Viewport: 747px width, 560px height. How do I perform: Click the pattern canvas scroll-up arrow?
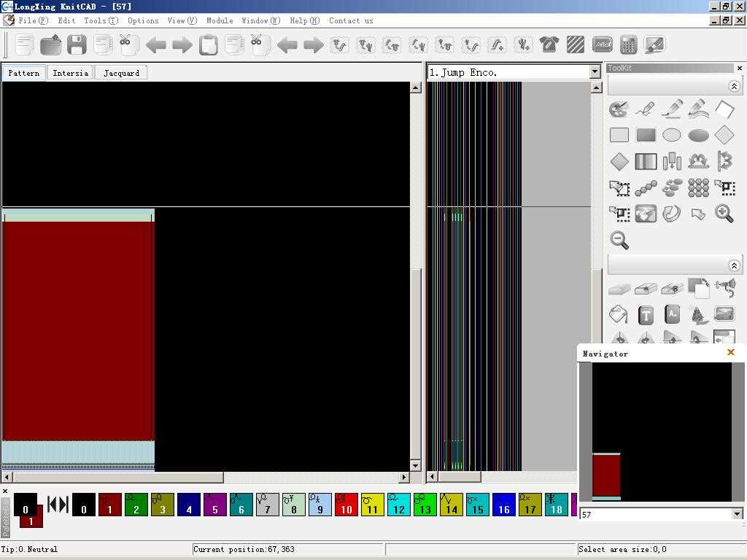click(416, 87)
